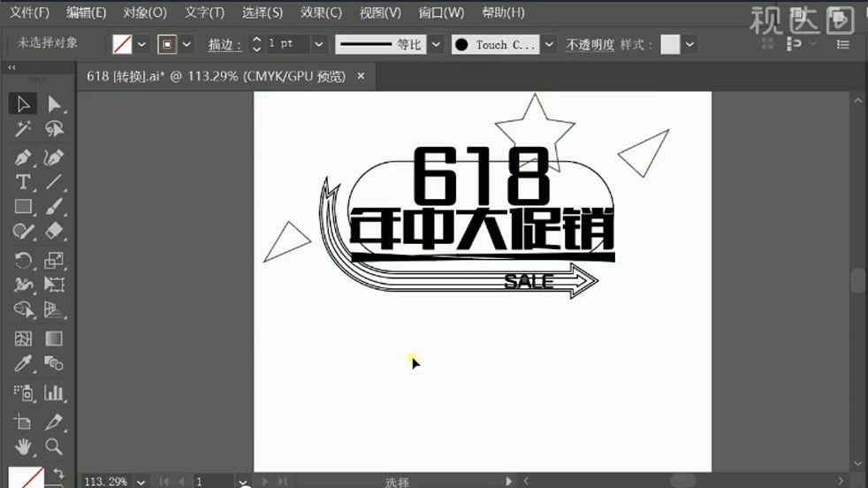Click the 样式 graphic style swatch
868x488 pixels.
tap(670, 44)
